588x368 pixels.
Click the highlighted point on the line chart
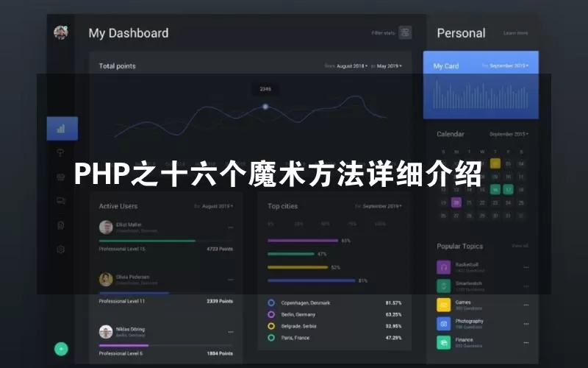265,107
